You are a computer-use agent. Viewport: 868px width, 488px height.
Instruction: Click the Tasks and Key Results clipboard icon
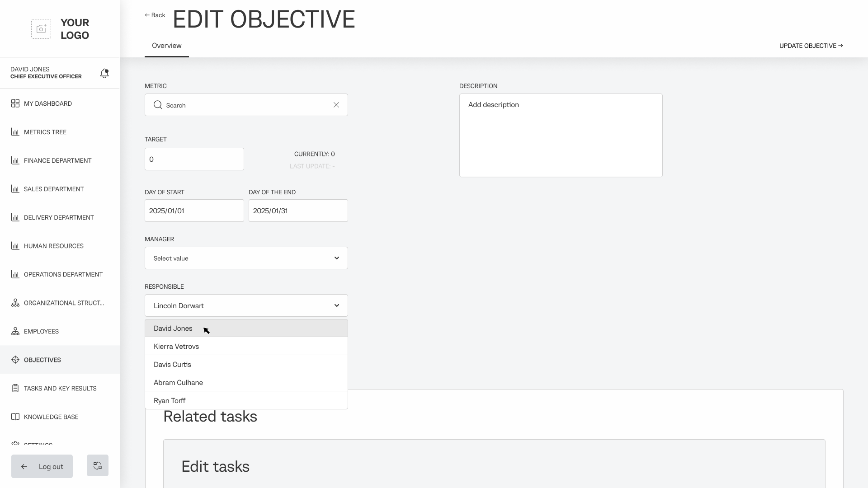15,388
